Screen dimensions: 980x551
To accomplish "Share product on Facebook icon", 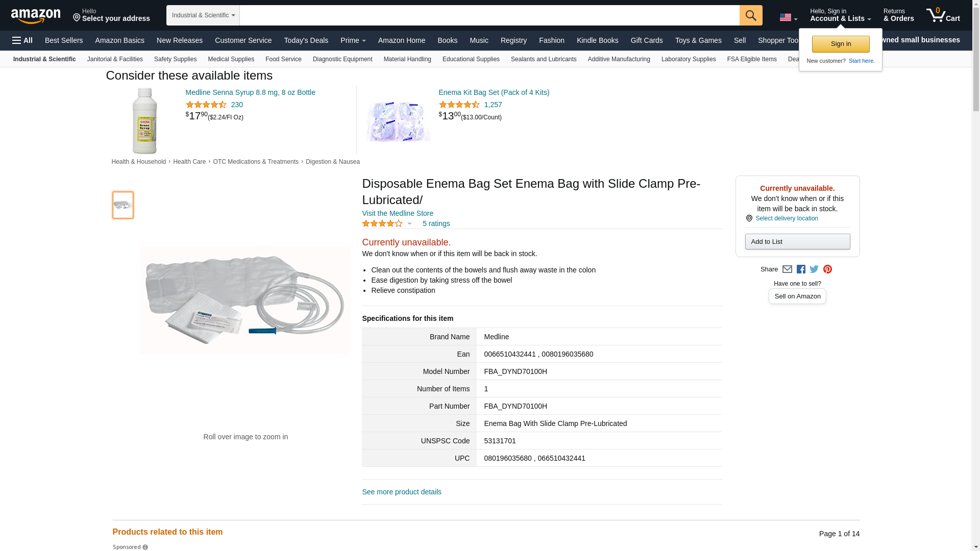I will (x=801, y=269).
